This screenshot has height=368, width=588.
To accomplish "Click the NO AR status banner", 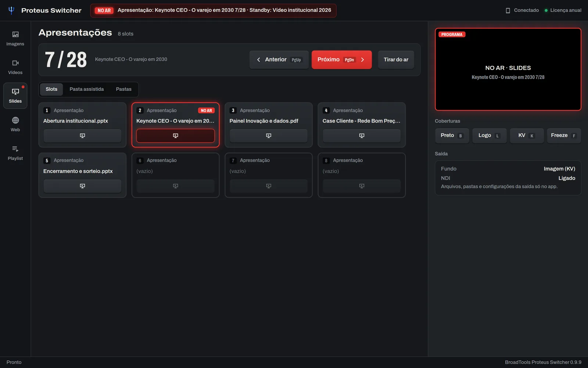I will point(213,10).
